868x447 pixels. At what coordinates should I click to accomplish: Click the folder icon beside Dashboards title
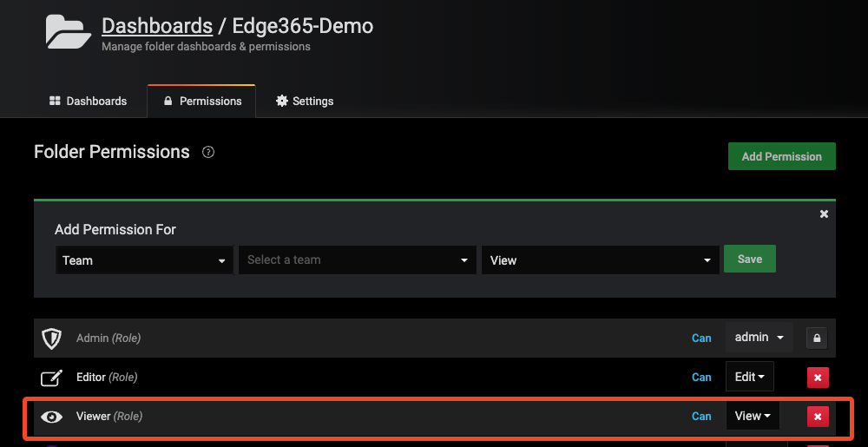pos(69,31)
